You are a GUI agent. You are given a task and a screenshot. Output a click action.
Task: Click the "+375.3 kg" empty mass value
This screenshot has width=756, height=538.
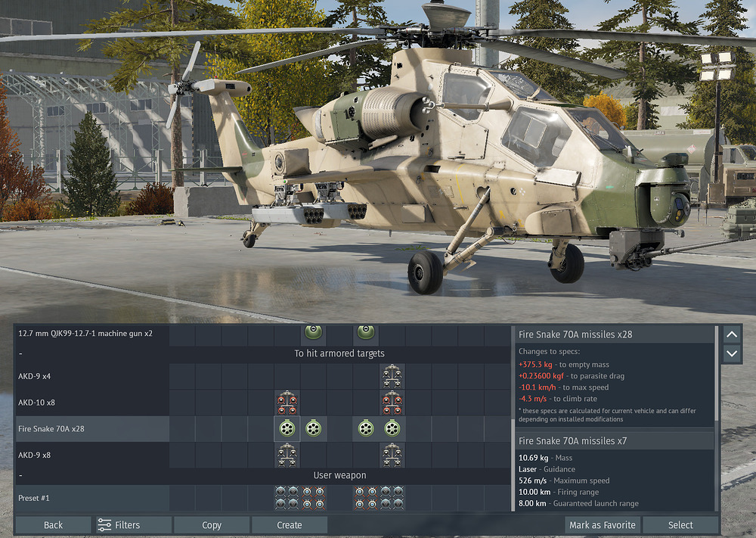[535, 365]
